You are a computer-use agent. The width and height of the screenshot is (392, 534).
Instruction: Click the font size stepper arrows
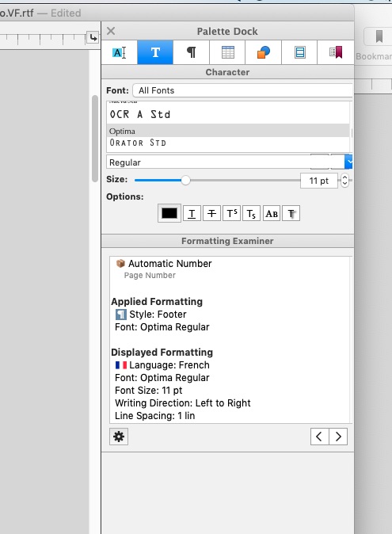click(344, 180)
